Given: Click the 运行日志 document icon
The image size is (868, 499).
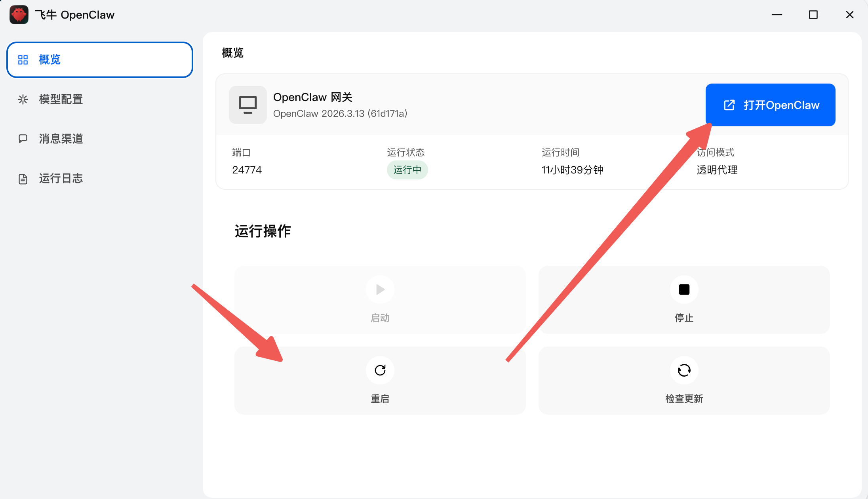Looking at the screenshot, I should coord(23,179).
